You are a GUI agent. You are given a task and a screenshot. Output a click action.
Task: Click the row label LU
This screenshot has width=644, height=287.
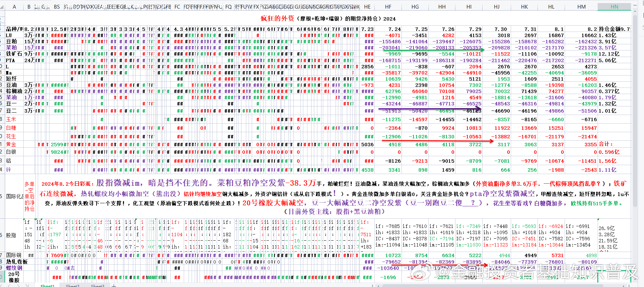click(x=9, y=35)
